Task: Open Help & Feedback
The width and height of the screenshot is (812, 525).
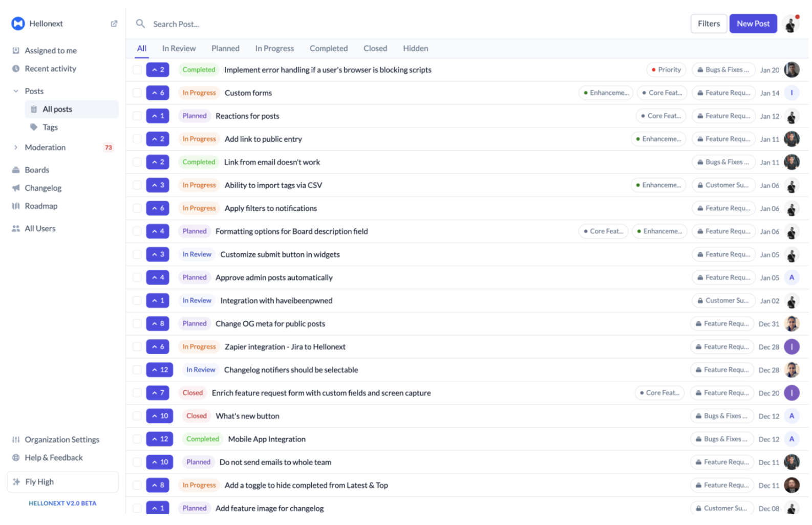Action: click(x=54, y=457)
